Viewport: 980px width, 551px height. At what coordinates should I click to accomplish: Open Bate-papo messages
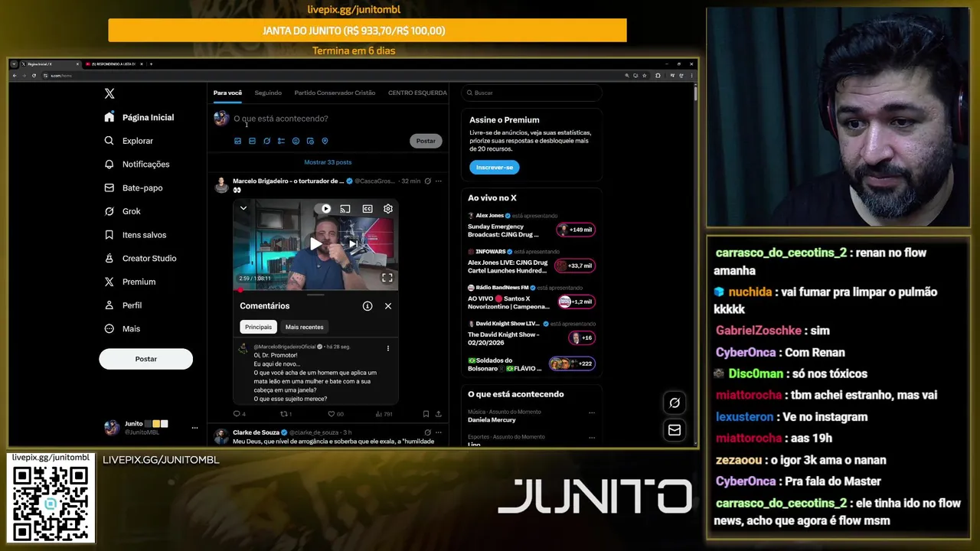click(x=133, y=187)
